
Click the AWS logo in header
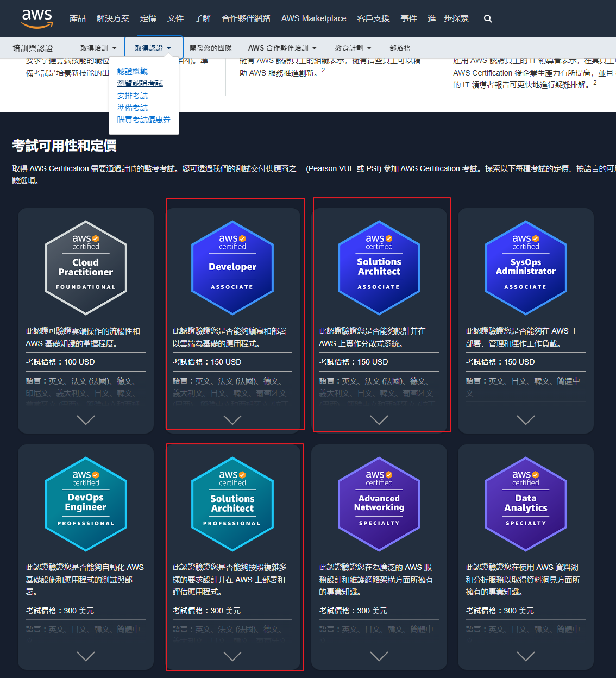tap(37, 18)
